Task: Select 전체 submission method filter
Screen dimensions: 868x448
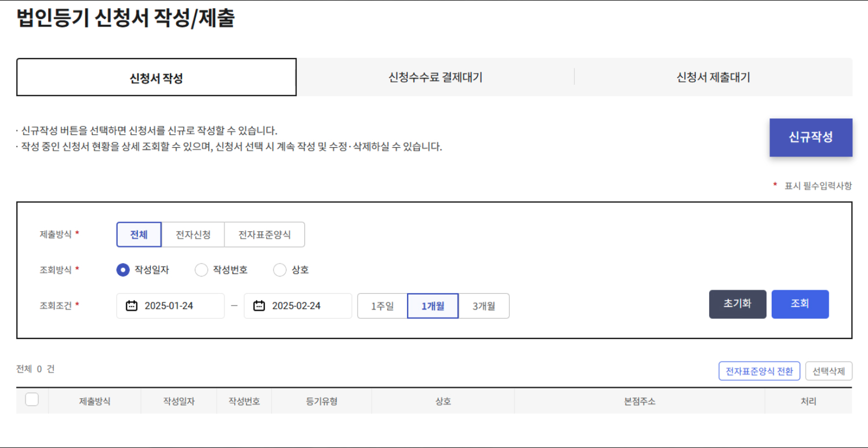Action: pos(139,234)
